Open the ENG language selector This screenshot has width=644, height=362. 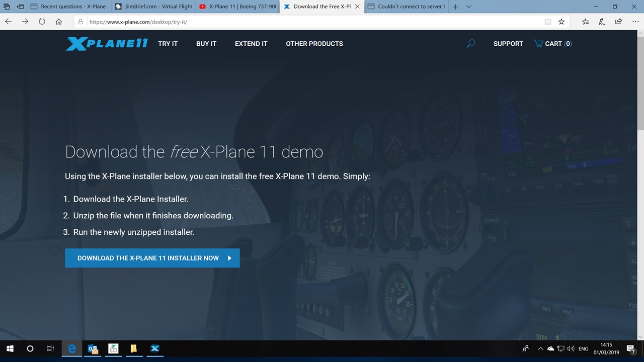584,348
